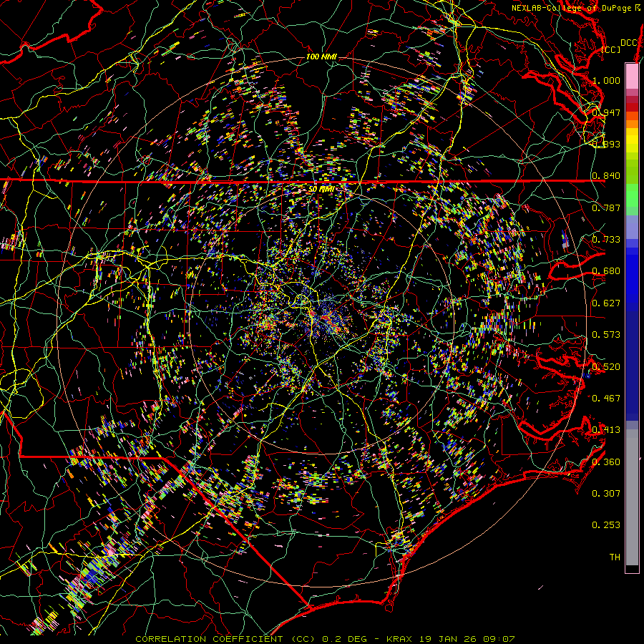Click the 0.733 legend value
644x644 pixels.
pyautogui.click(x=606, y=240)
